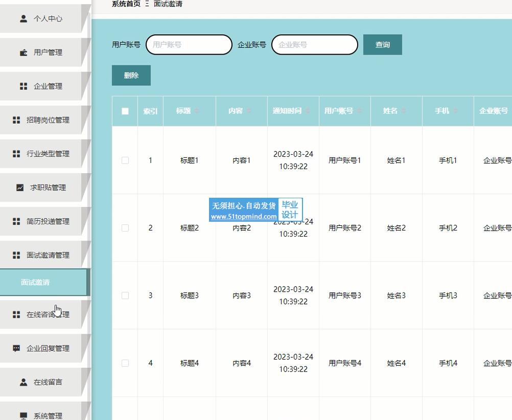Toggle the select-all checkbox in table header

pos(125,111)
